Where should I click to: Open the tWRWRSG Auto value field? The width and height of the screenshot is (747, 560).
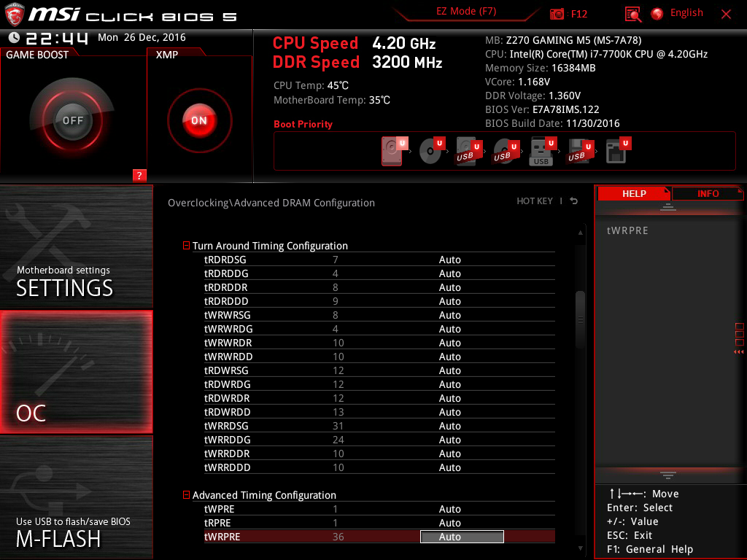[449, 315]
